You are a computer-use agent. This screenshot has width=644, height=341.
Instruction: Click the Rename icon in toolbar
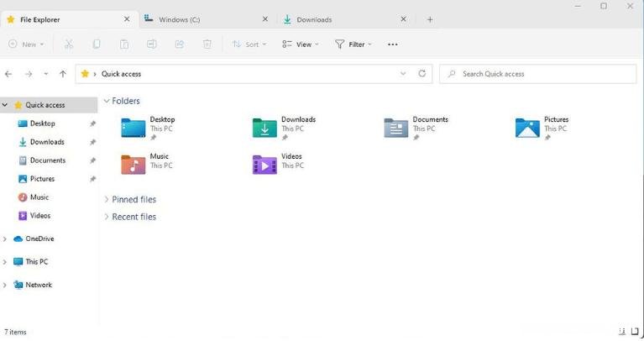(x=151, y=44)
